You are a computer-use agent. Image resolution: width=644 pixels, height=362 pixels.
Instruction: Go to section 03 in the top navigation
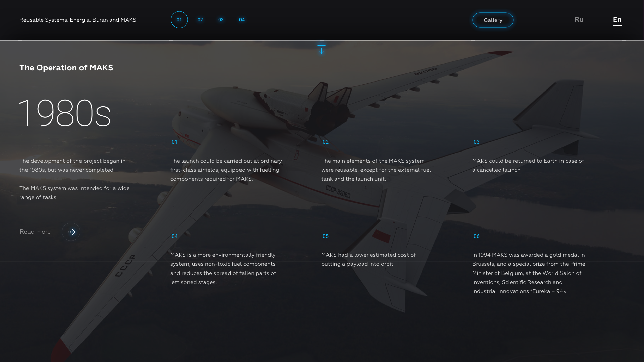pos(221,20)
